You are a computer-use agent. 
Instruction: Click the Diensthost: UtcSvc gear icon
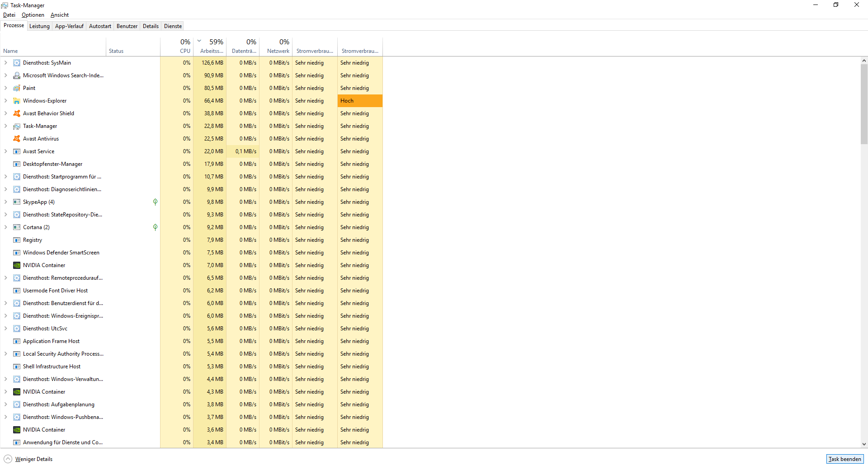click(17, 329)
